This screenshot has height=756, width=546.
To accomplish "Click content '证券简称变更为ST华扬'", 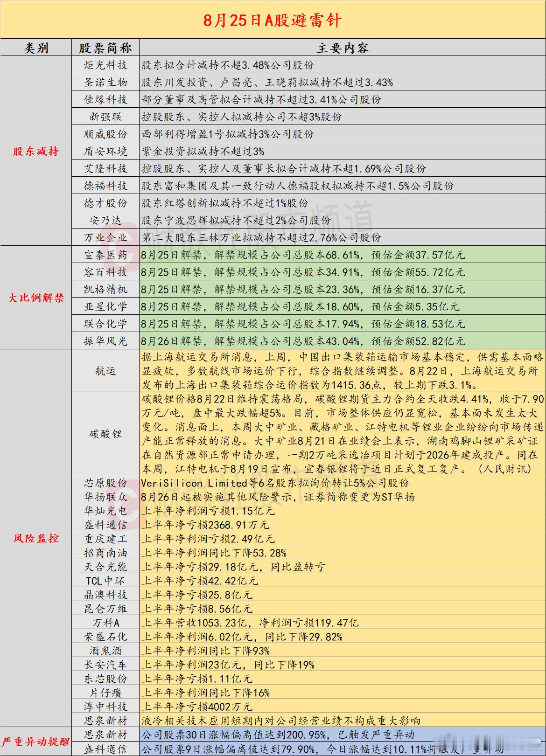I will point(359,497).
